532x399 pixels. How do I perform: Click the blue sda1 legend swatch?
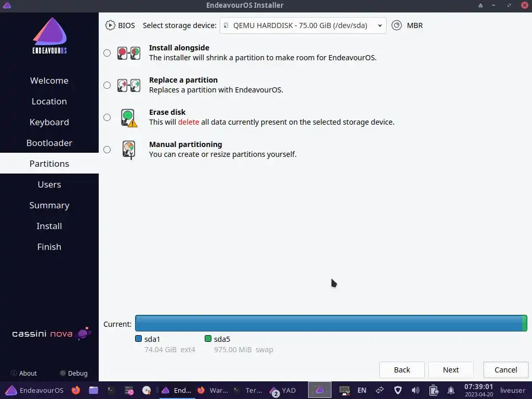pos(138,338)
